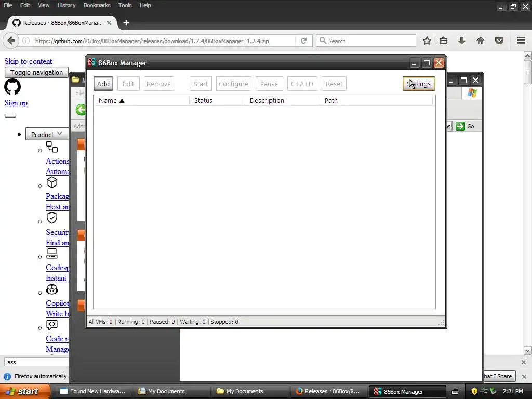532x399 pixels.
Task: Open the Firefox Bookmarks menu
Action: (97, 5)
